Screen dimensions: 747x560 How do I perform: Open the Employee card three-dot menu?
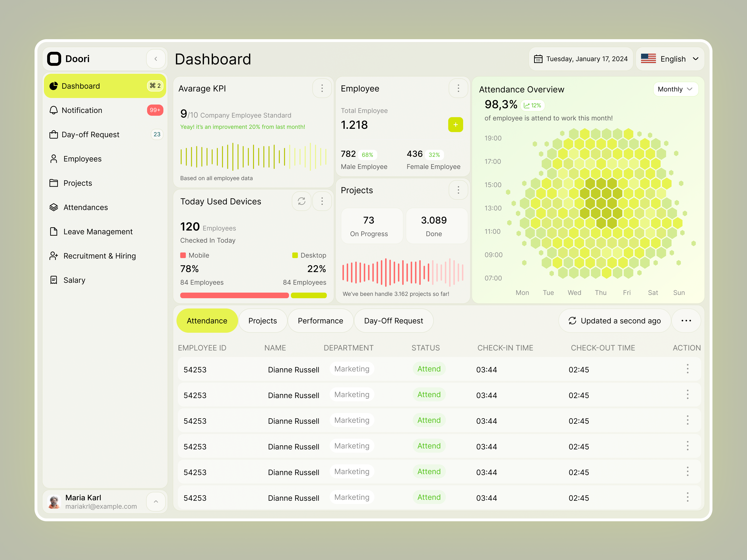click(458, 88)
